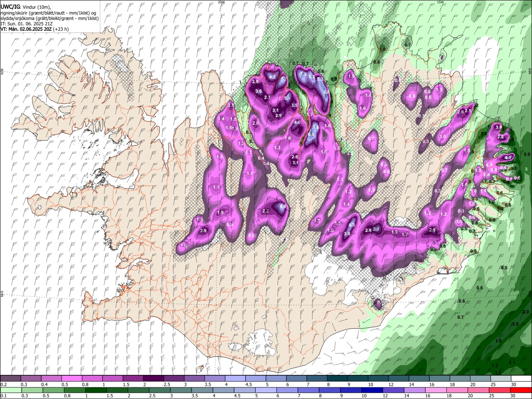This screenshot has height=399, width=532.
Task: Click the 3.7 precipitation value on the map
Action: tap(377, 229)
